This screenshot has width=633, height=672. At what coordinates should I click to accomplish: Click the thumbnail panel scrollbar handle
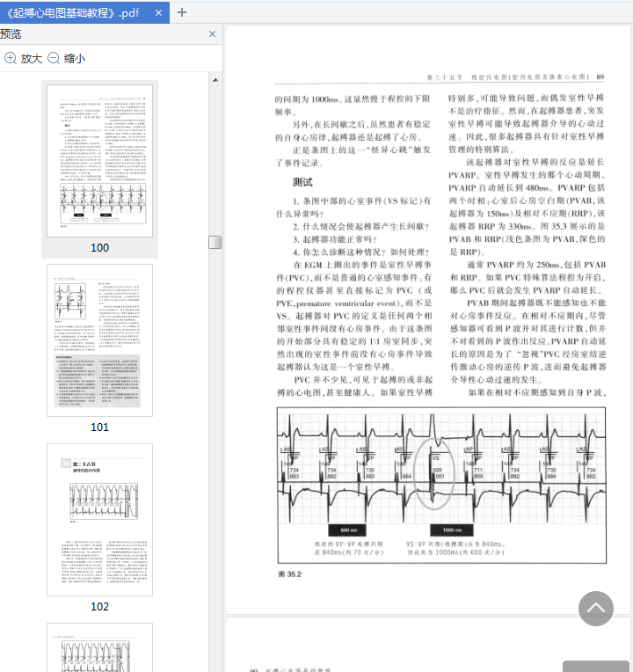[215, 242]
